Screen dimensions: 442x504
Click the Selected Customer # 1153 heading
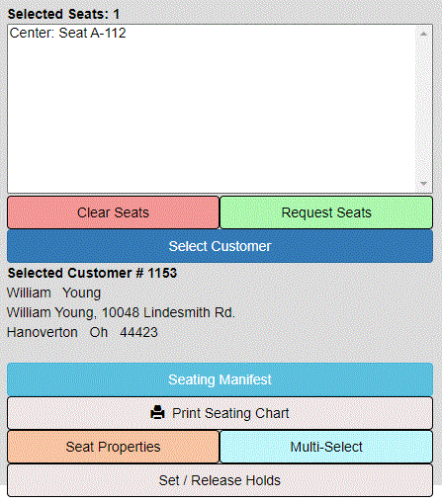(92, 273)
